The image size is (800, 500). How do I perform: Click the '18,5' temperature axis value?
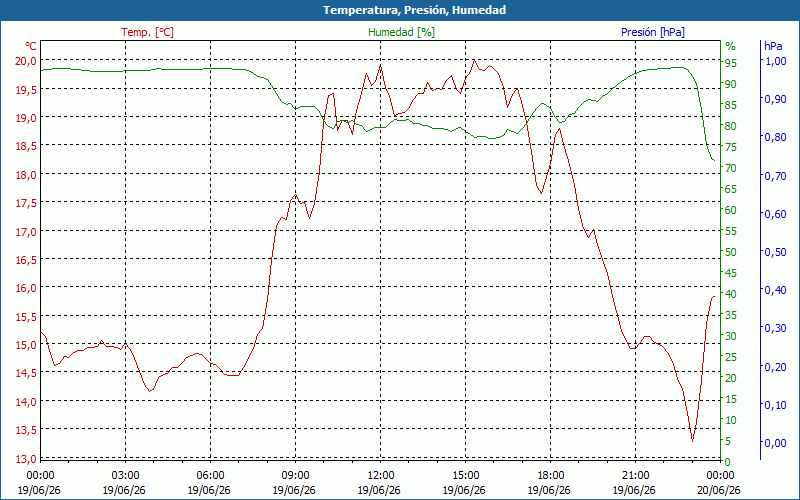point(27,146)
